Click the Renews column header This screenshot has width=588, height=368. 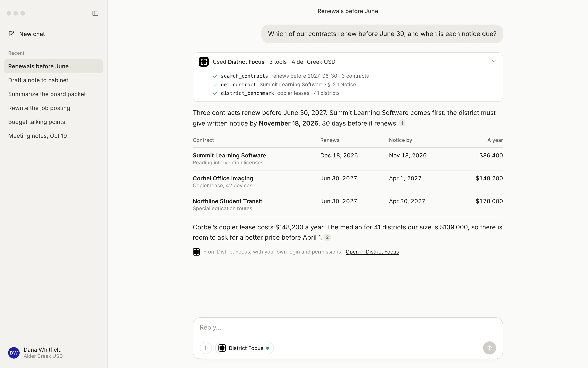[x=330, y=140]
